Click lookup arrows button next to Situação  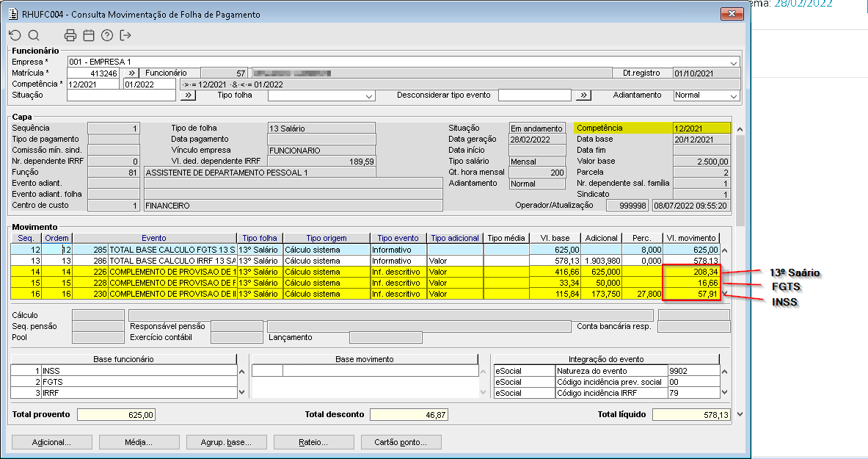click(x=188, y=95)
